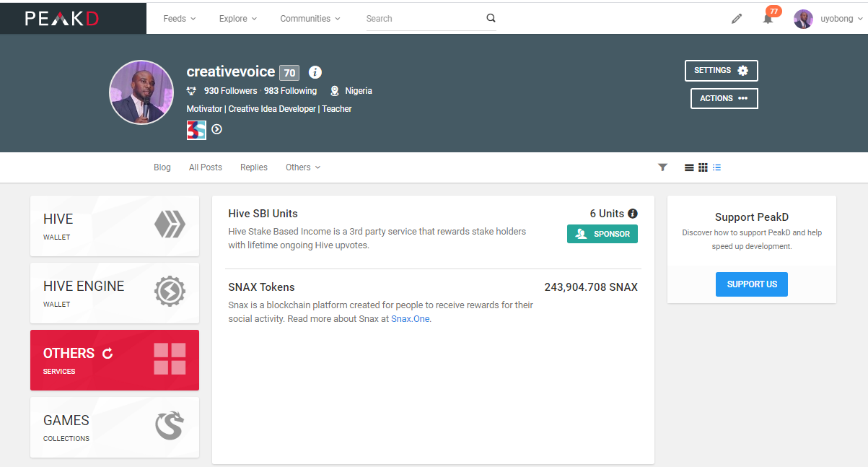
Task: View the 930 Followers list
Action: click(230, 91)
